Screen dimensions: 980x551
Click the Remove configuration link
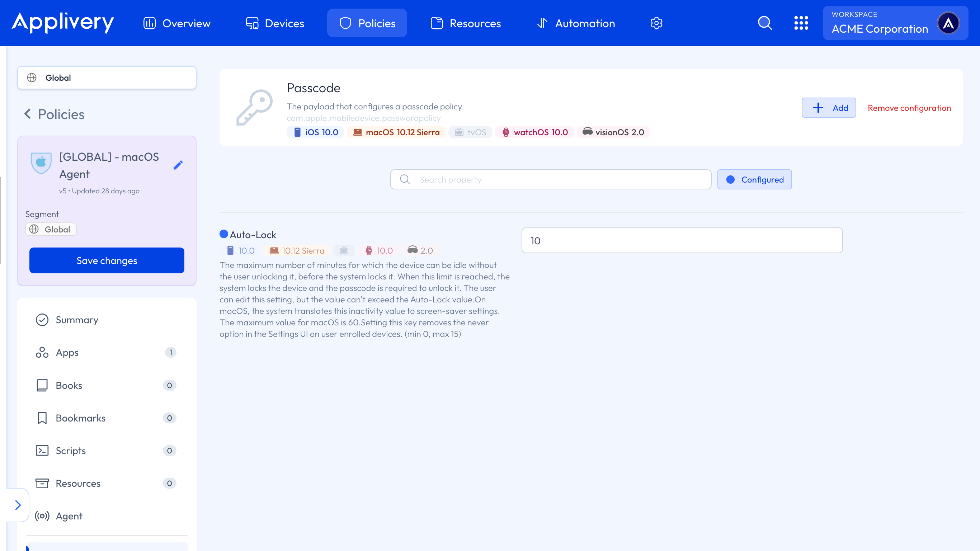(x=909, y=108)
